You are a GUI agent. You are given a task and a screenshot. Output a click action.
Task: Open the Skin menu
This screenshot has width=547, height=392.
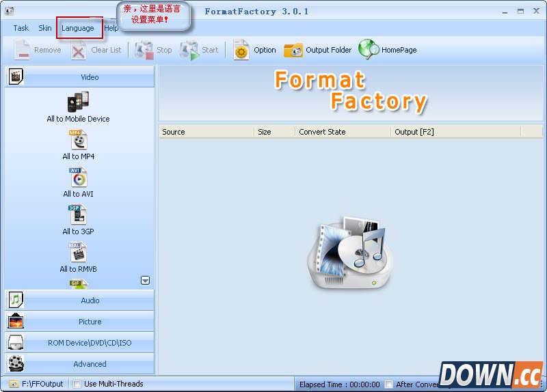[44, 28]
